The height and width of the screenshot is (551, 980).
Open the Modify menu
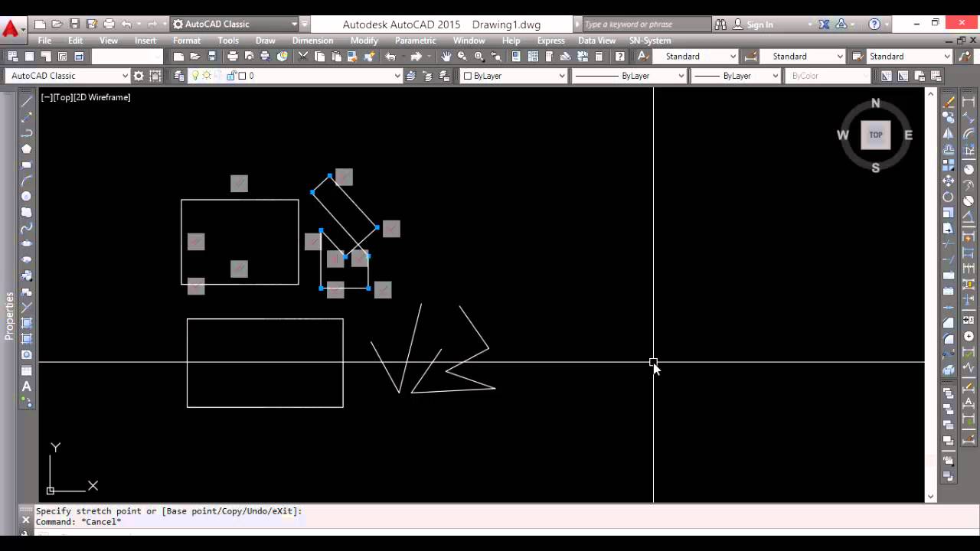point(364,41)
